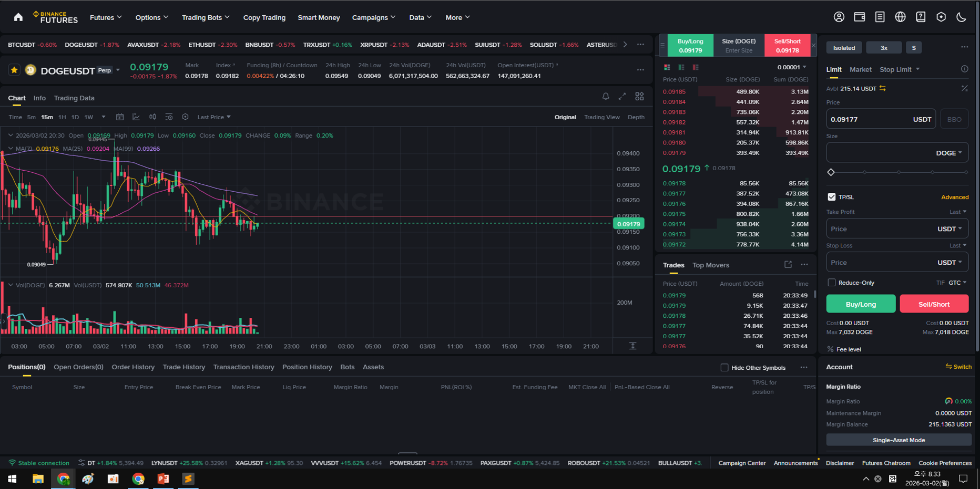Show order book with both buys and sells
980x489 pixels.
click(667, 67)
